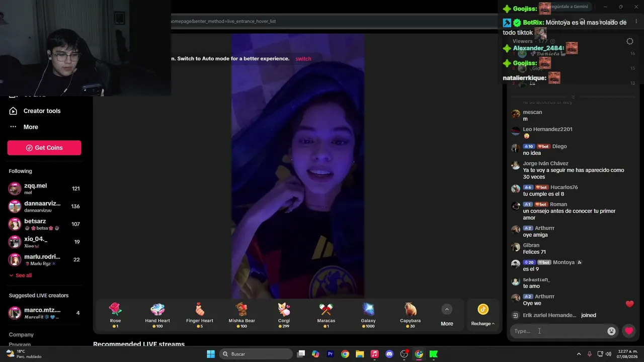Click username Diego in chat
This screenshot has width=644, height=362.
tap(559, 146)
